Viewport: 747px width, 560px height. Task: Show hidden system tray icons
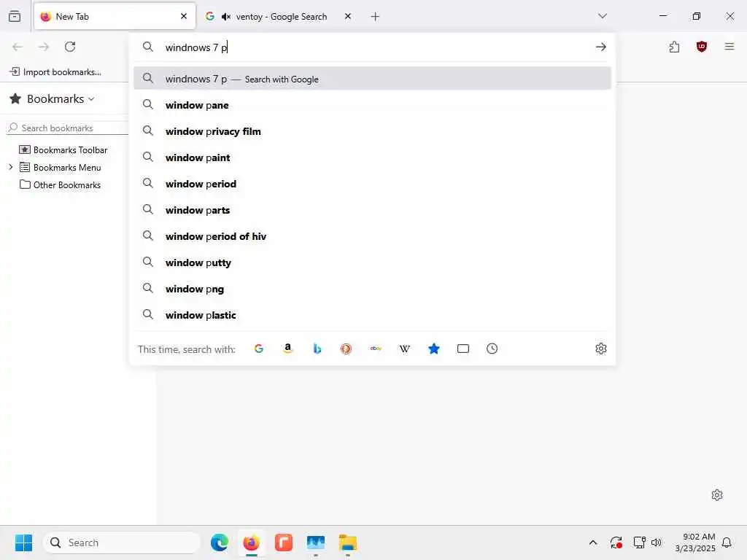[592, 542]
